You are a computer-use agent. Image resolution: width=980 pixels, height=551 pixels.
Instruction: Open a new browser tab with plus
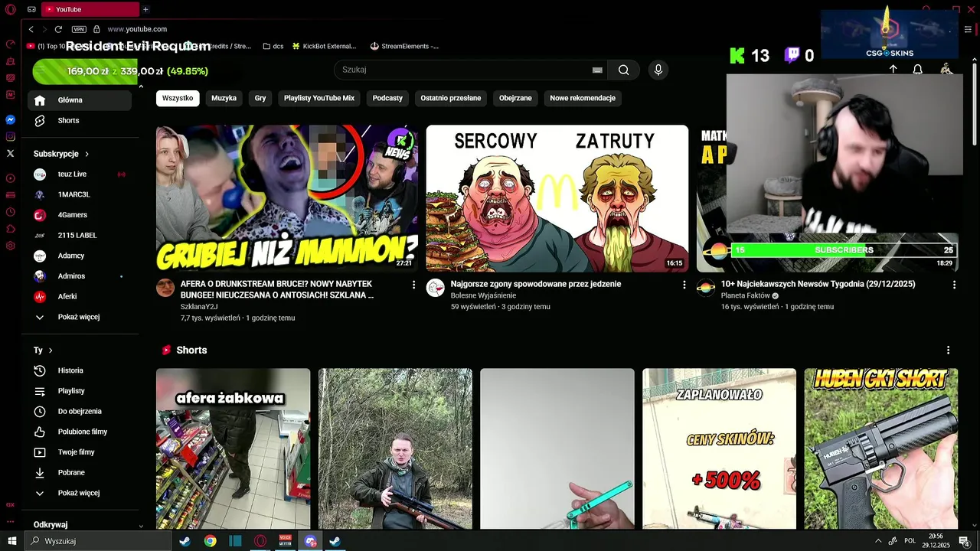tap(145, 9)
